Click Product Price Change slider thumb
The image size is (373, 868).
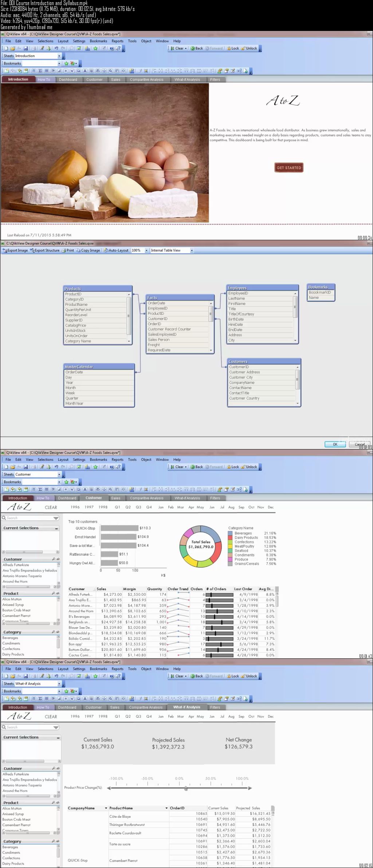(186, 788)
